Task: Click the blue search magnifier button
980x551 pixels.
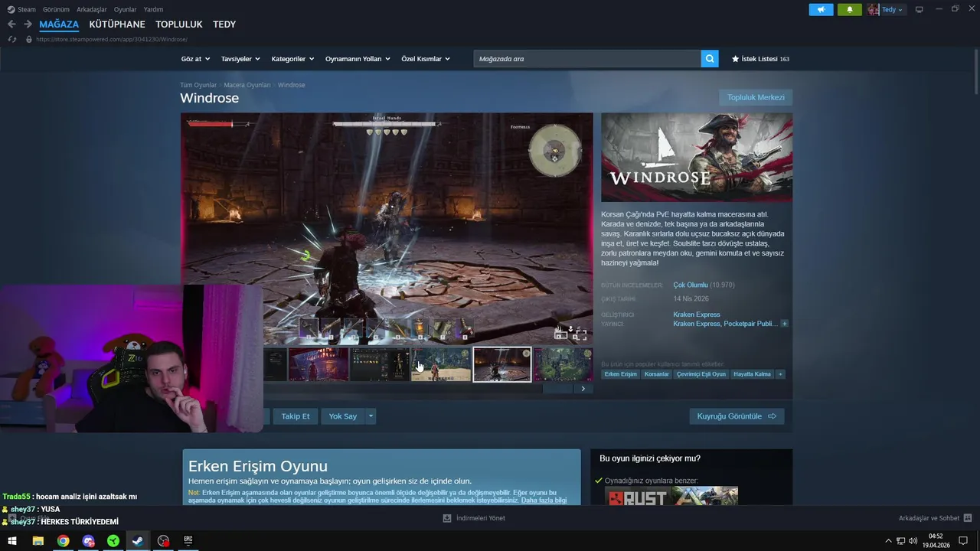Action: coord(710,59)
